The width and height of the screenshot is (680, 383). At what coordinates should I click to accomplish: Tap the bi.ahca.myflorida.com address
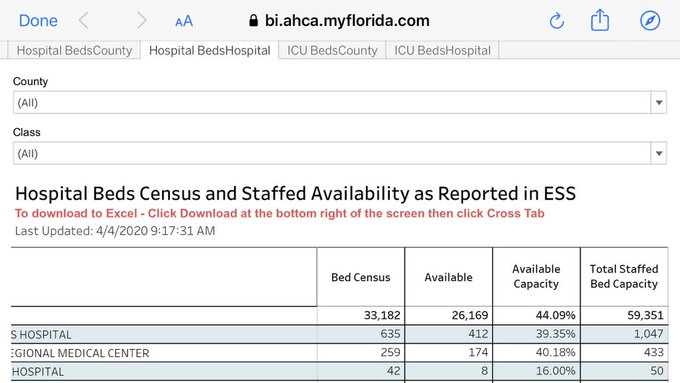coord(347,20)
